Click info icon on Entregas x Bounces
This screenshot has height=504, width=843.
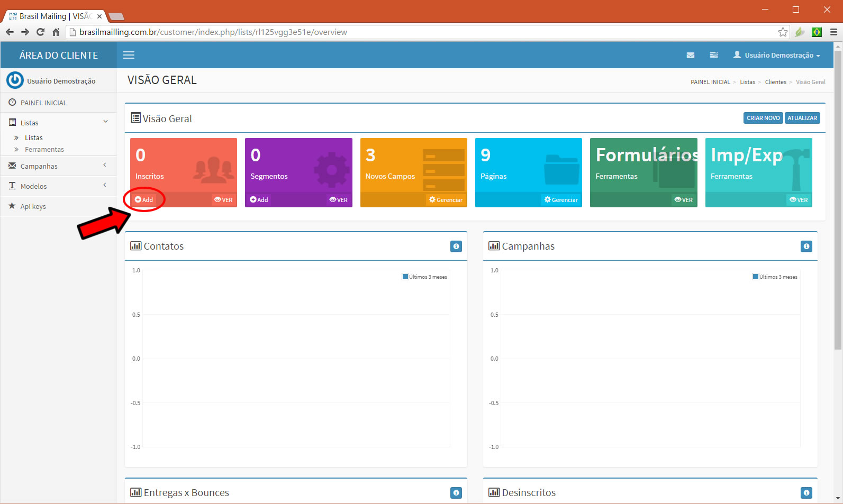456,493
